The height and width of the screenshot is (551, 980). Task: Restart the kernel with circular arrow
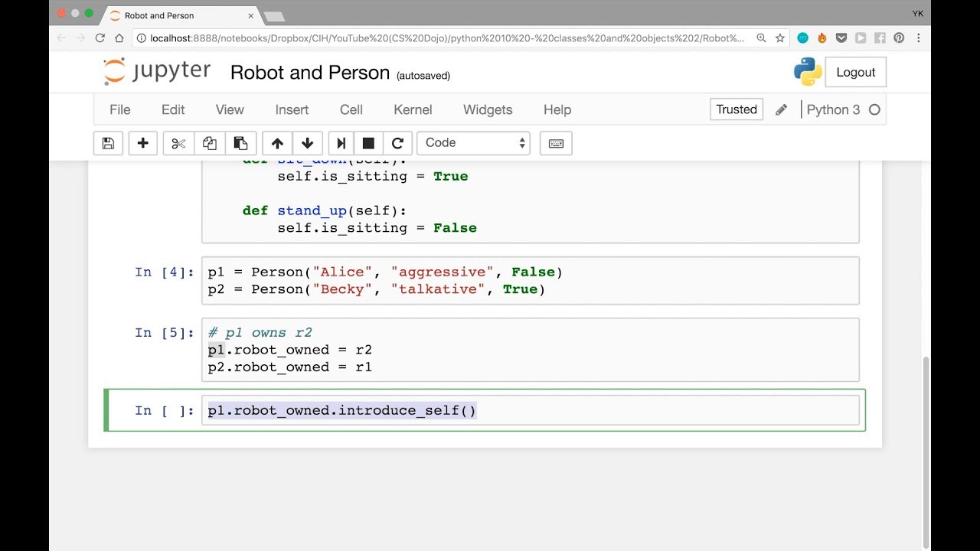tap(397, 143)
